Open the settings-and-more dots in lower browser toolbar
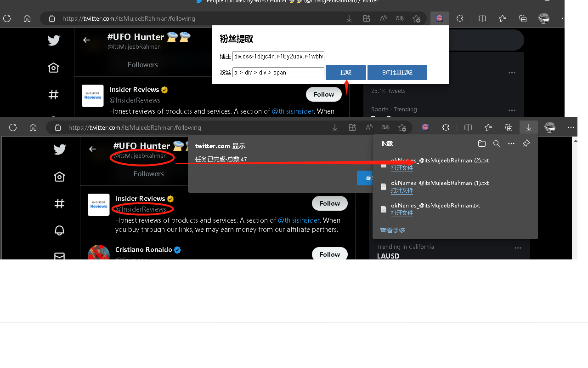This screenshot has width=588, height=368. point(571,127)
